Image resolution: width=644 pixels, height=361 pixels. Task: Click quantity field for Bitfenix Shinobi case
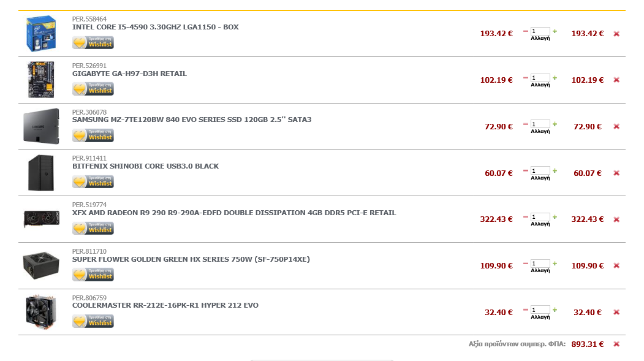pos(540,170)
